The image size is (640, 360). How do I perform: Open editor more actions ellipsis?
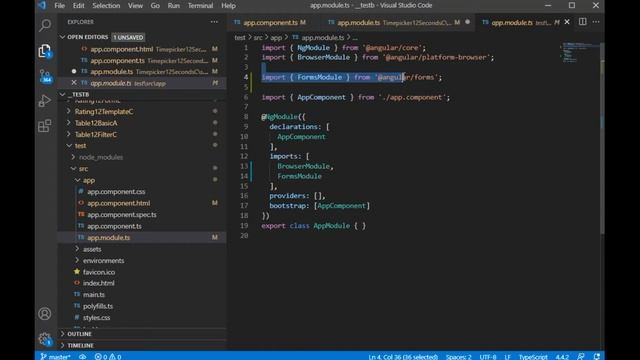click(596, 22)
